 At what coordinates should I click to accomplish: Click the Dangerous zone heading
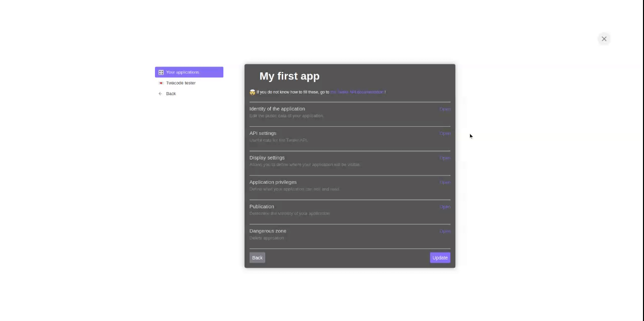(x=268, y=231)
